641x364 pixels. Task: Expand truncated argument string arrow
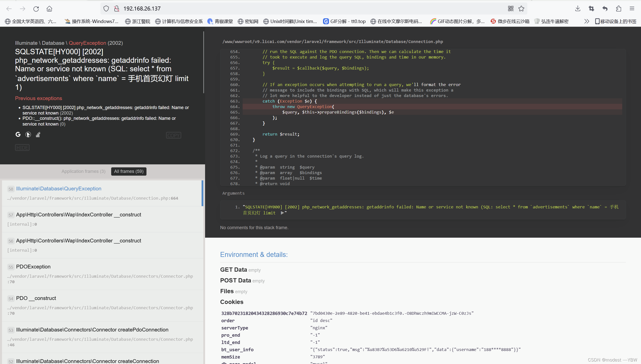(282, 213)
